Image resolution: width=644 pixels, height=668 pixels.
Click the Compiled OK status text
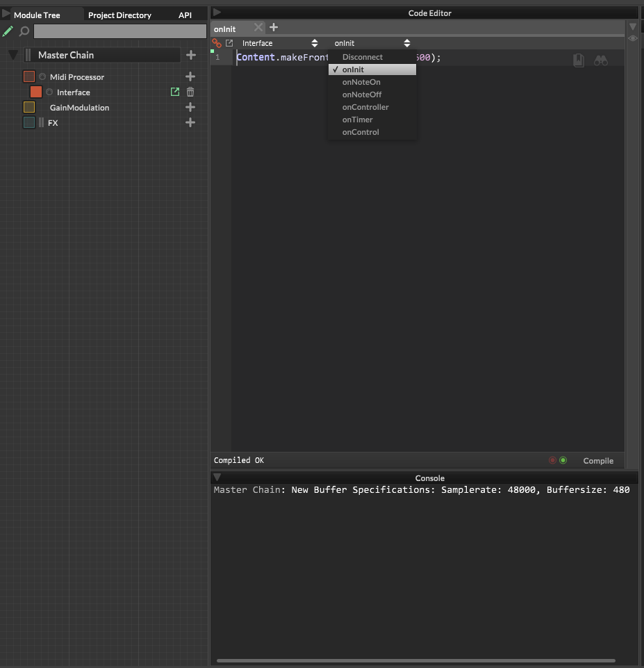[x=239, y=460]
